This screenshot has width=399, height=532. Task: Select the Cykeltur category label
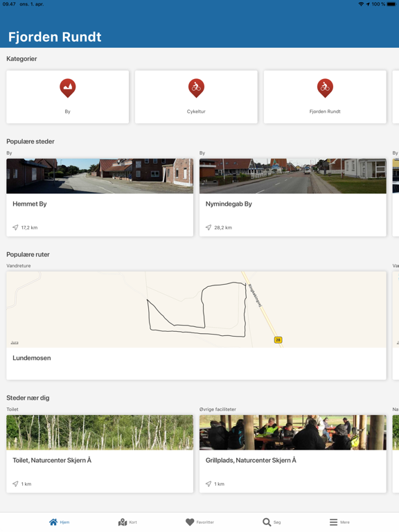[x=196, y=112]
